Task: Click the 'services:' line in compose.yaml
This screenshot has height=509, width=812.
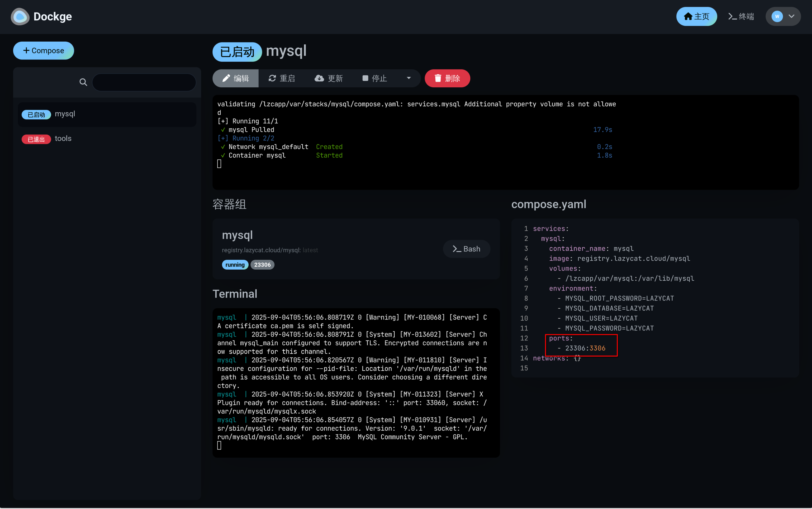Action: (551, 229)
